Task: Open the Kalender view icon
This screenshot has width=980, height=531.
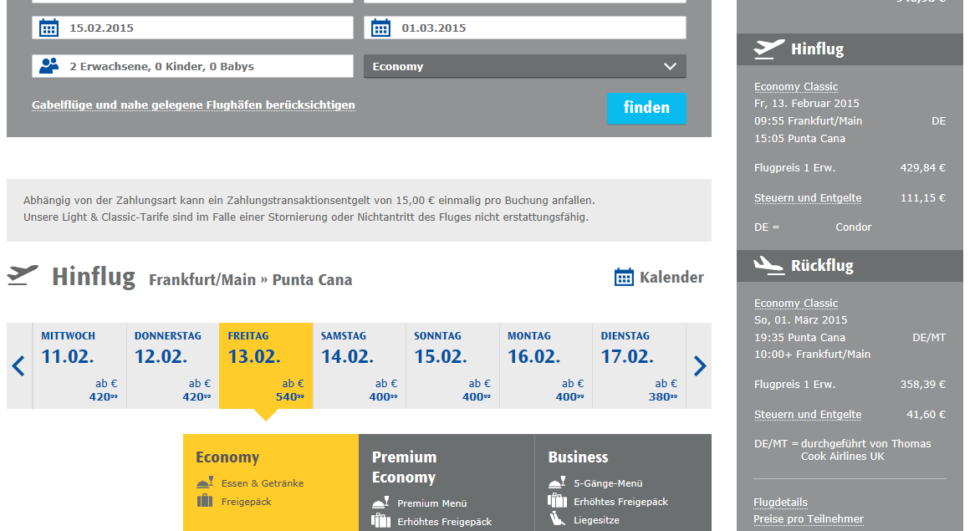Action: tap(624, 278)
